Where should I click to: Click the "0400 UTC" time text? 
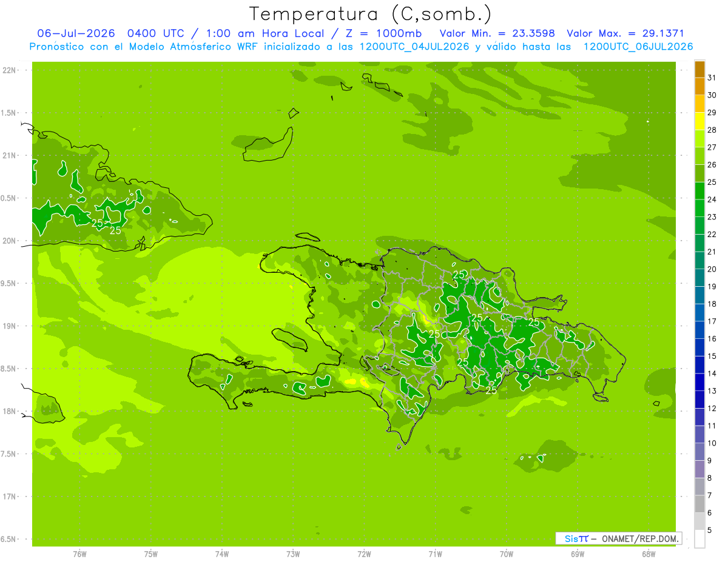click(x=155, y=33)
